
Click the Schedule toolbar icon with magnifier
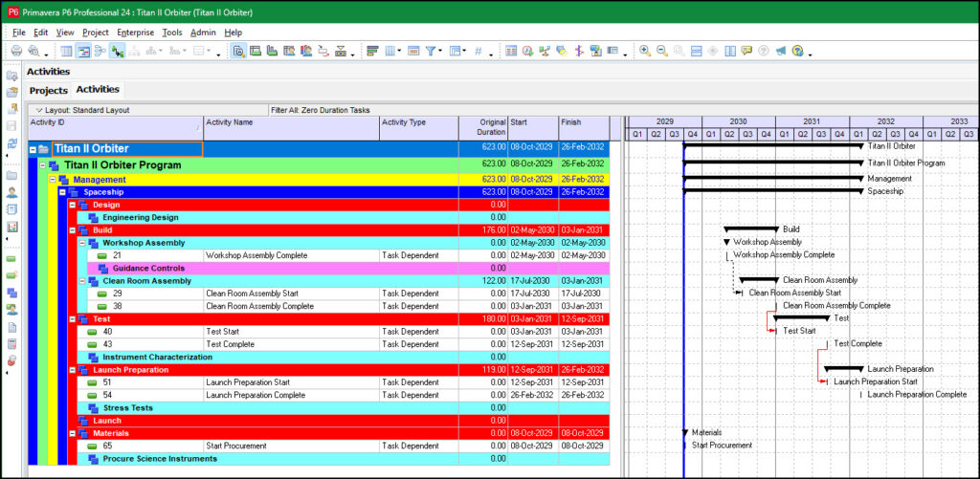tap(238, 52)
